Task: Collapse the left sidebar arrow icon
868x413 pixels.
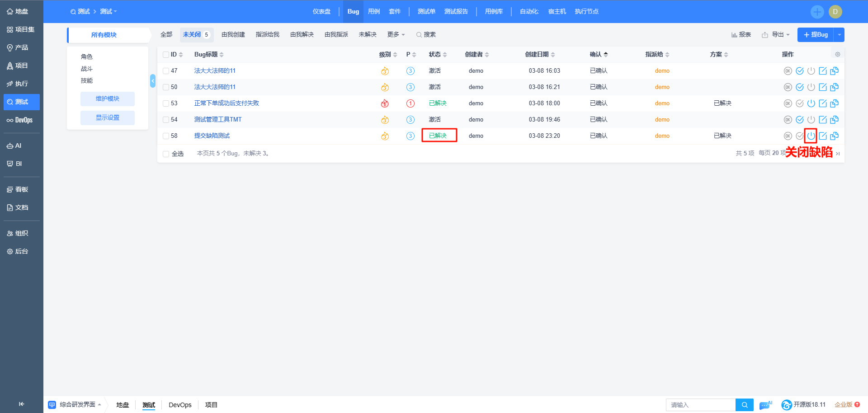Action: (21, 404)
